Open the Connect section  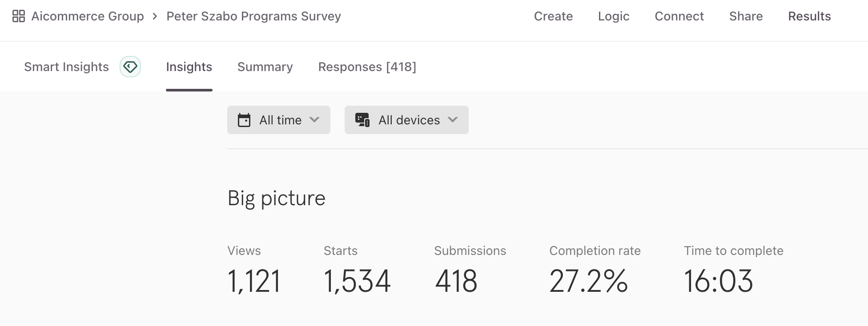[679, 16]
